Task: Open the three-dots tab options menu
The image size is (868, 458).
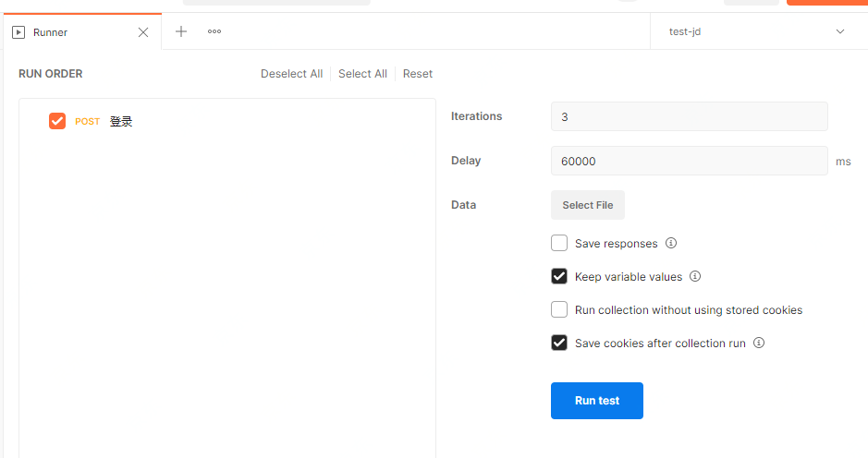Action: point(214,31)
